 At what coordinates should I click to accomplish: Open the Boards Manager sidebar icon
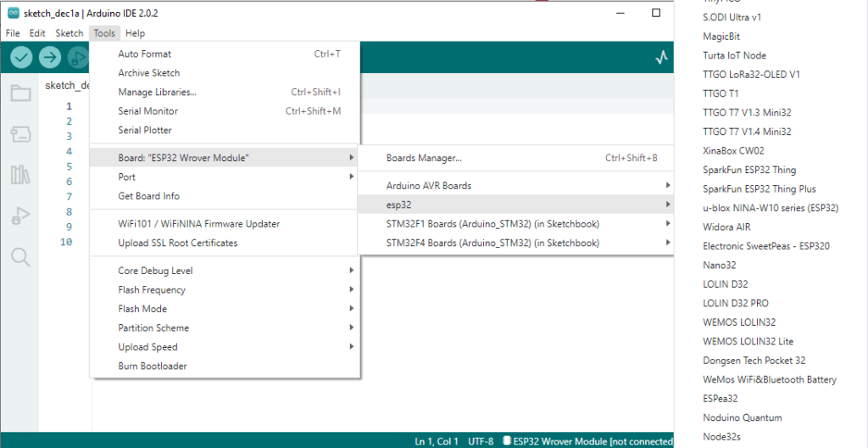[x=20, y=134]
